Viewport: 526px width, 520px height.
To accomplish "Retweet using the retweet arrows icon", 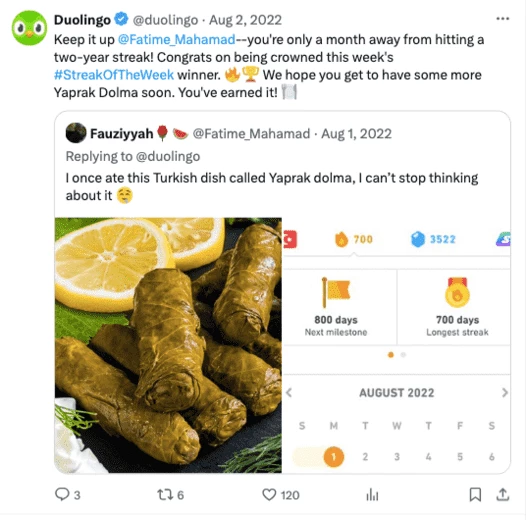I will [x=165, y=495].
